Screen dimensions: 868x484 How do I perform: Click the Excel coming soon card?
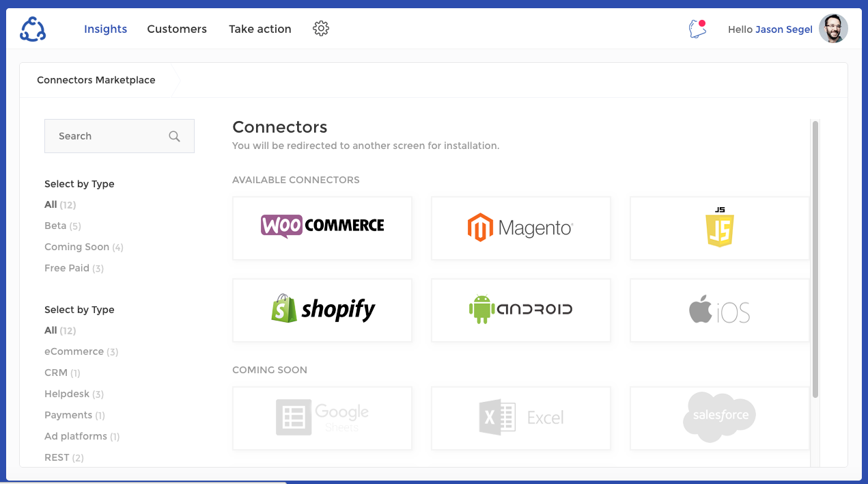pos(521,418)
